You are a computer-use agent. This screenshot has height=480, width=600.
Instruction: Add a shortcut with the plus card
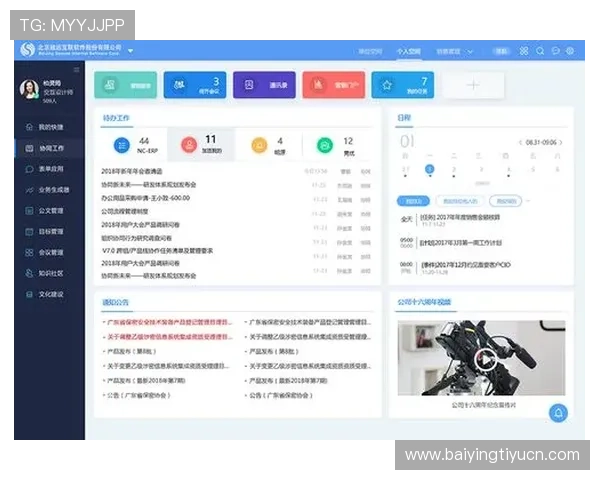coord(473,85)
